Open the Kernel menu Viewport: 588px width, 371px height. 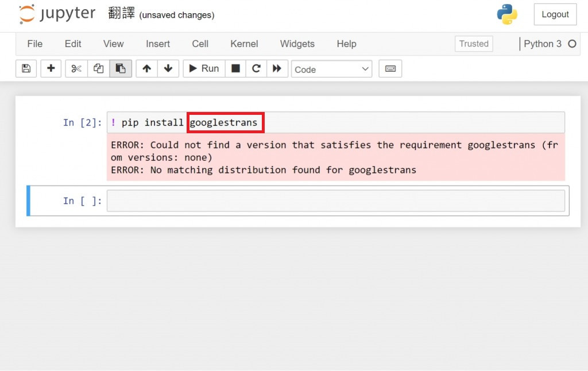click(x=244, y=44)
